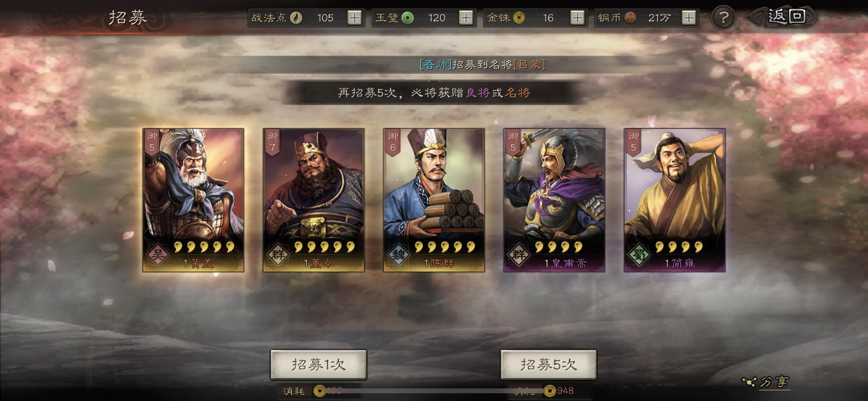Image resolution: width=868 pixels, height=401 pixels.
Task: Open the question mark help icon
Action: pos(724,18)
